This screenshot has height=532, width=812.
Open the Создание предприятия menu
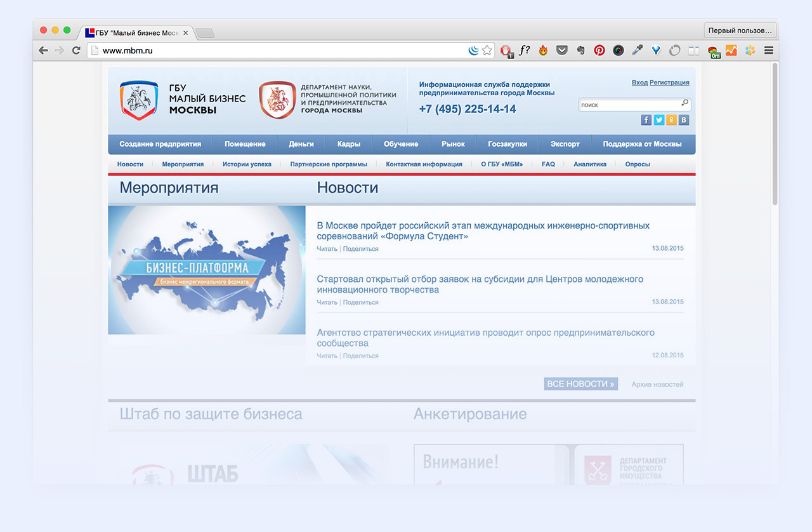point(160,144)
